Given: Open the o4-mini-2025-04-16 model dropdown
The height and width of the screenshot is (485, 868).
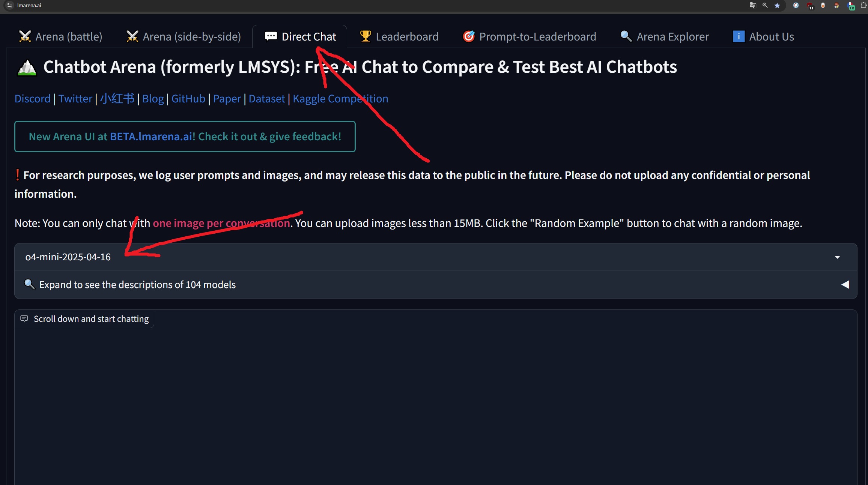Looking at the screenshot, I should (x=436, y=257).
